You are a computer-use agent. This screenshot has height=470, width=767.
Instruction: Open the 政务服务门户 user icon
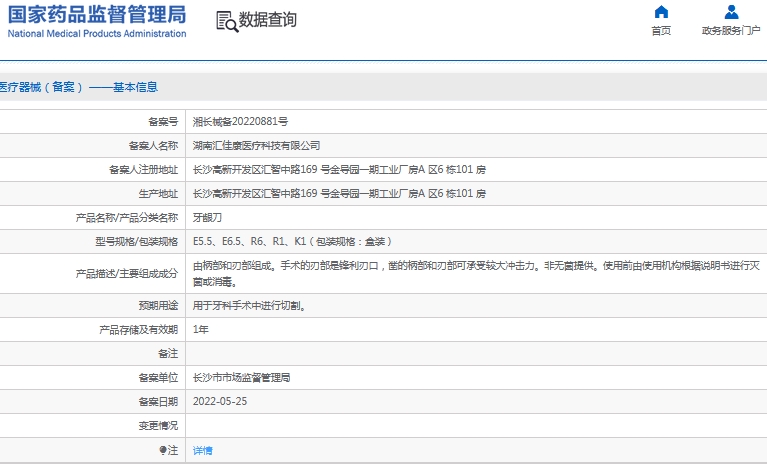point(731,11)
